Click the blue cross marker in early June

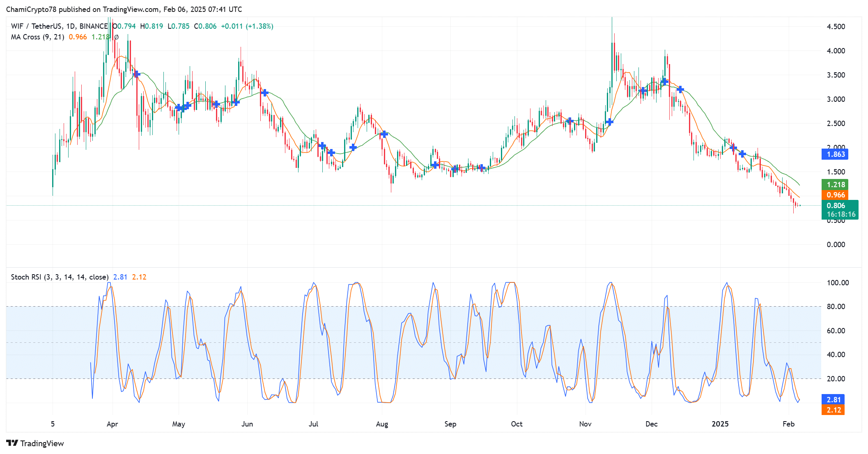(264, 93)
